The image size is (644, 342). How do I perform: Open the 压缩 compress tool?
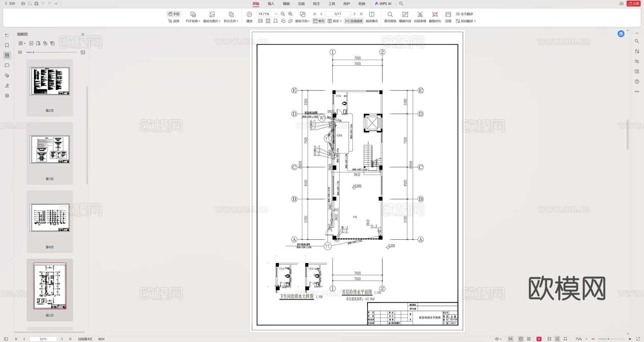[448, 17]
